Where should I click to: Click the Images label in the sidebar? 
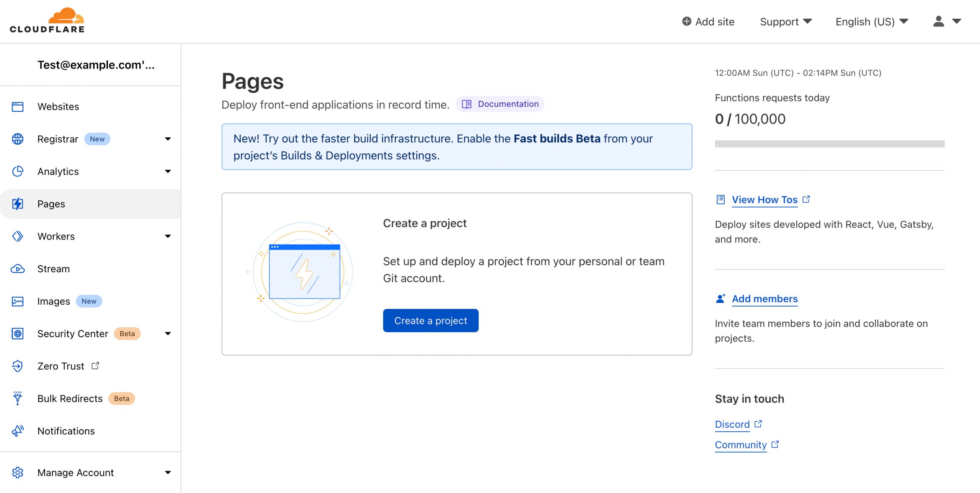(54, 302)
